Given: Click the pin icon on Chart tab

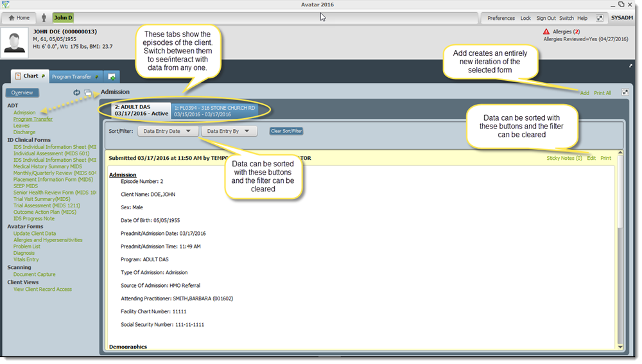Looking at the screenshot, I should (x=43, y=76).
